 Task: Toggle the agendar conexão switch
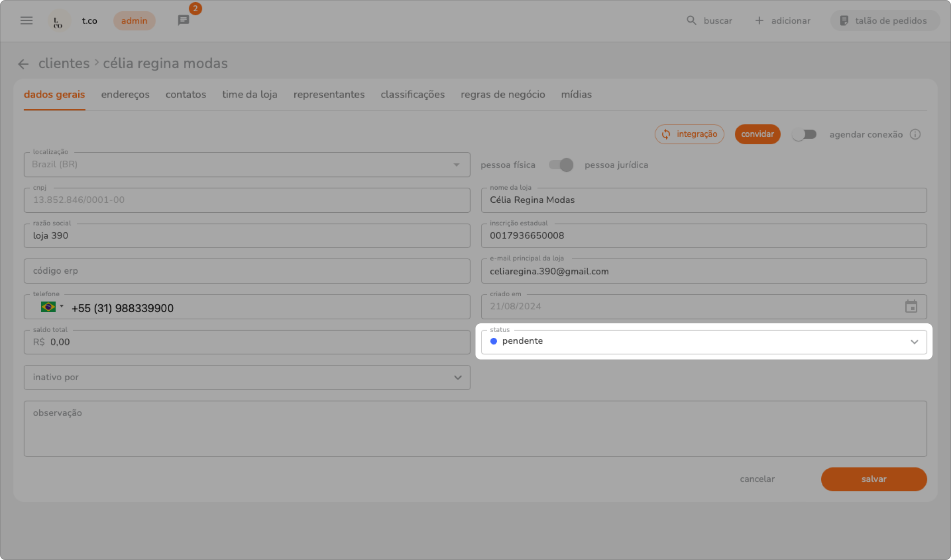click(805, 135)
